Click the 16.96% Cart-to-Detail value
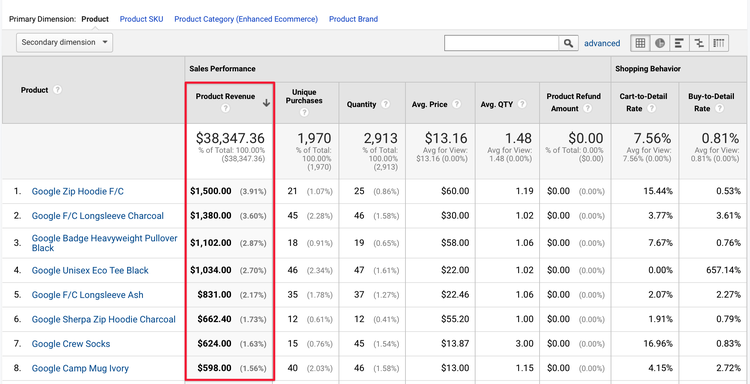Viewport: 750px width, 384px height. 657,344
